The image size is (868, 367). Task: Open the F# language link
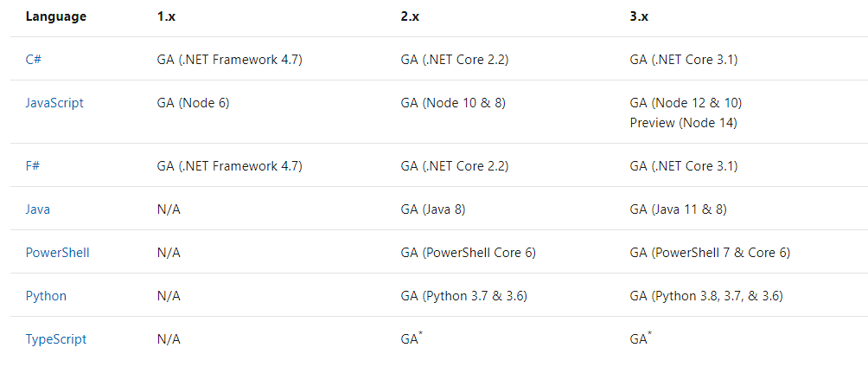coord(33,166)
